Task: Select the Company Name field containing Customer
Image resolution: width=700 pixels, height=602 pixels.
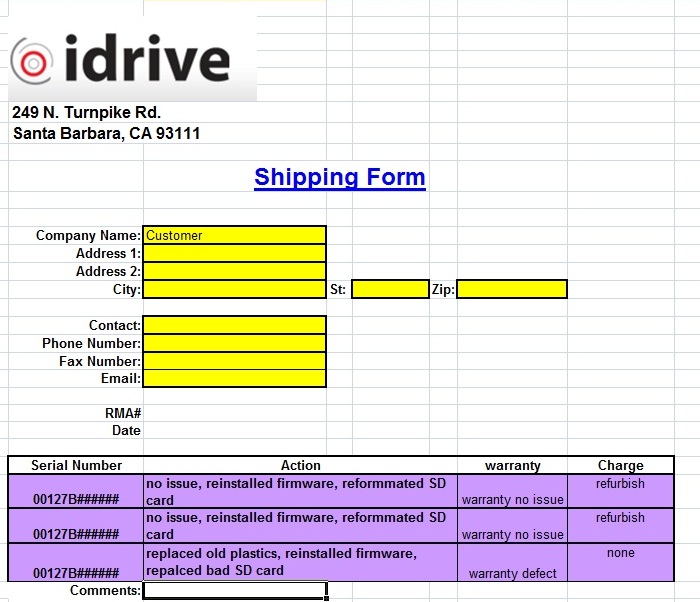Action: [x=234, y=235]
